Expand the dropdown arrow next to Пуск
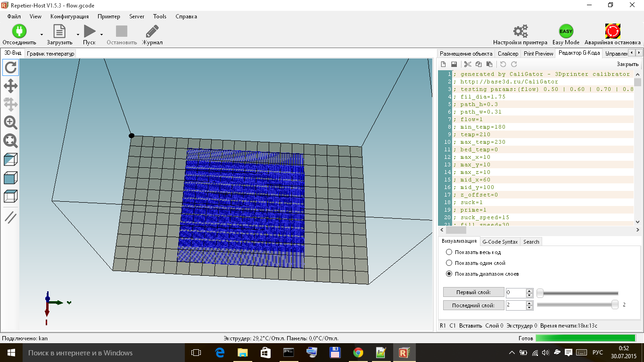Screen dimensions: 644x362 click(x=101, y=35)
